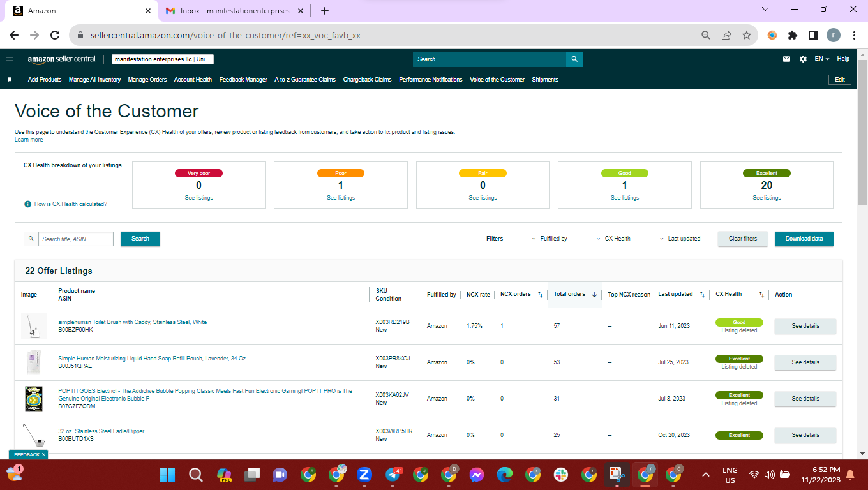
Task: Click Edit button in favorites bar
Action: 840,80
